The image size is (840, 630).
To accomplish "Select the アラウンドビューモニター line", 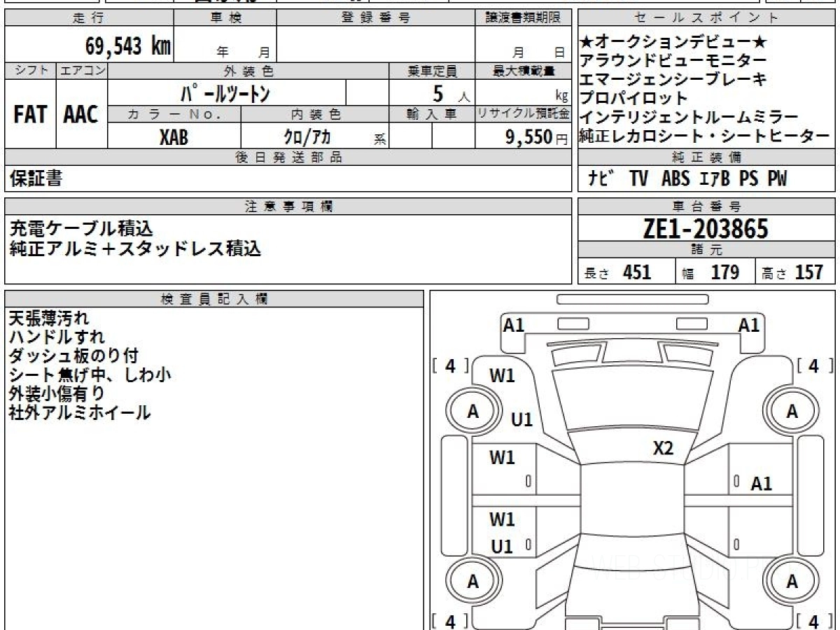I will tap(673, 62).
